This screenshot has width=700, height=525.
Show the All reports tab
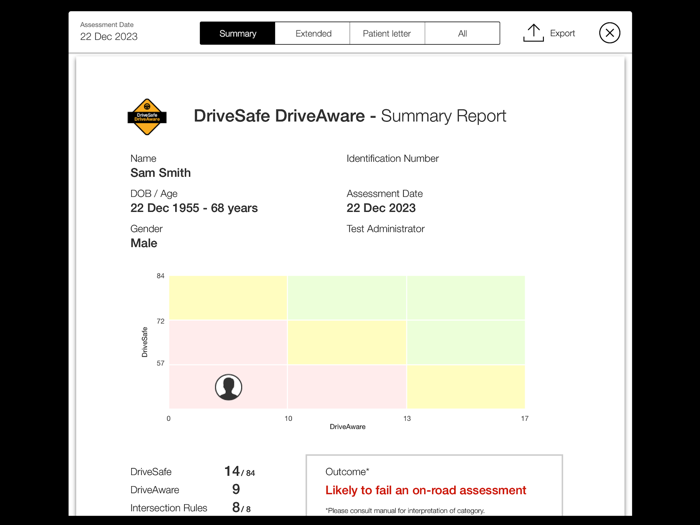[x=462, y=33]
